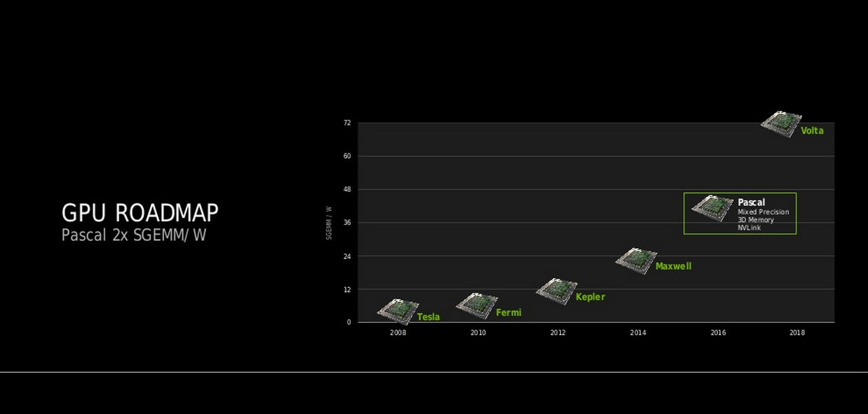The height and width of the screenshot is (414, 868).
Task: Select the green "Kepler" label
Action: pos(590,297)
